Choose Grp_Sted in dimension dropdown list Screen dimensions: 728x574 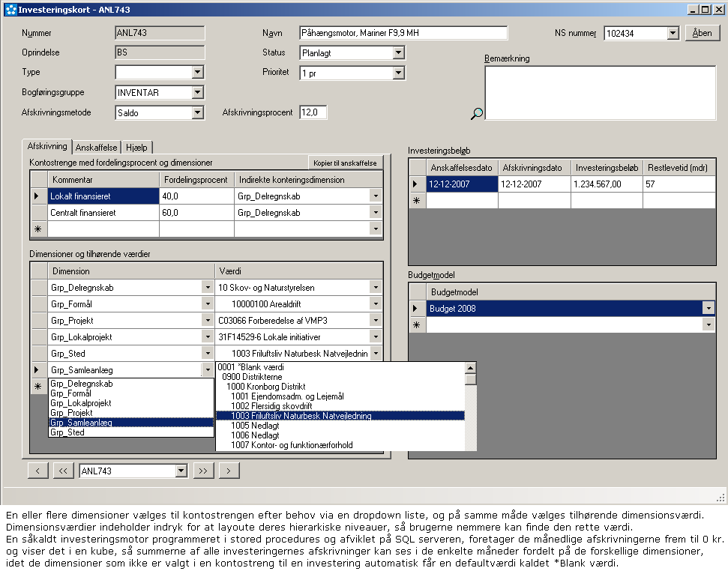(x=130, y=432)
